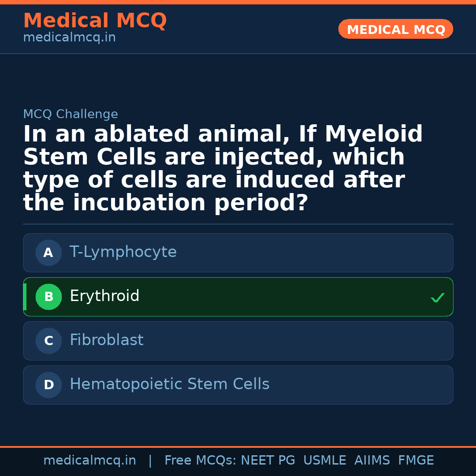Click the MCQ Challenge label
The image size is (476, 476).
tap(71, 115)
